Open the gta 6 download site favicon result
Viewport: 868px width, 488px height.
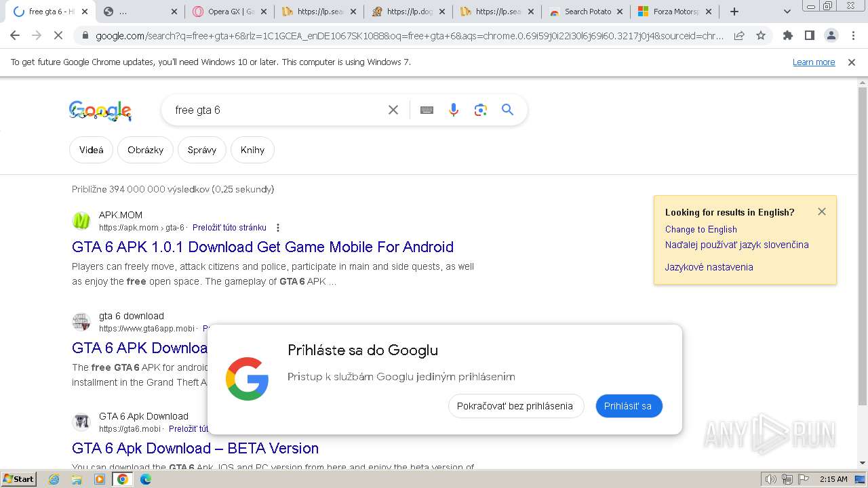coord(81,321)
